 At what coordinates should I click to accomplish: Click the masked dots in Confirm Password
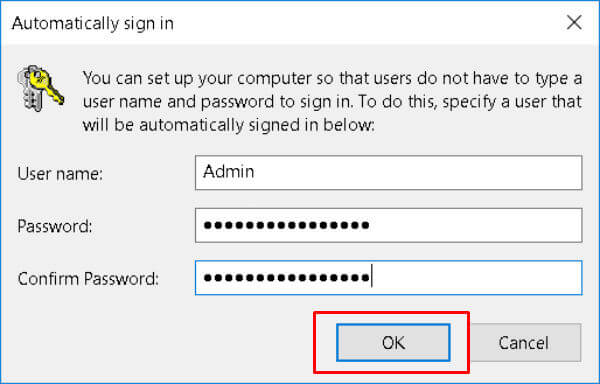286,278
